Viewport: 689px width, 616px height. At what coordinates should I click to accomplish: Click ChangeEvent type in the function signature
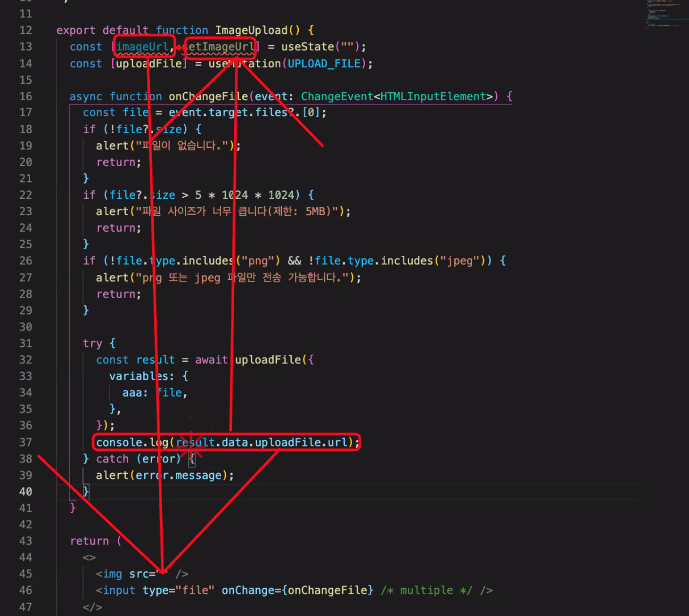(x=337, y=97)
